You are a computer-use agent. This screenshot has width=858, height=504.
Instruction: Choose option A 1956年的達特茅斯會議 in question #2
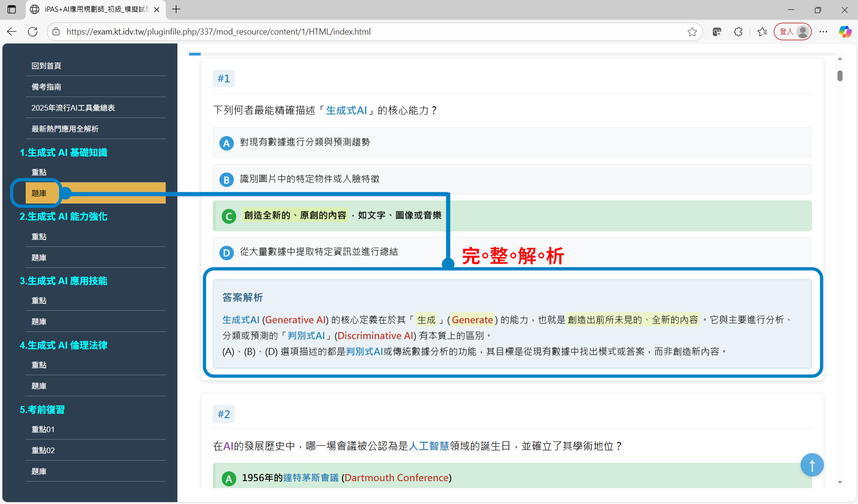(512, 476)
